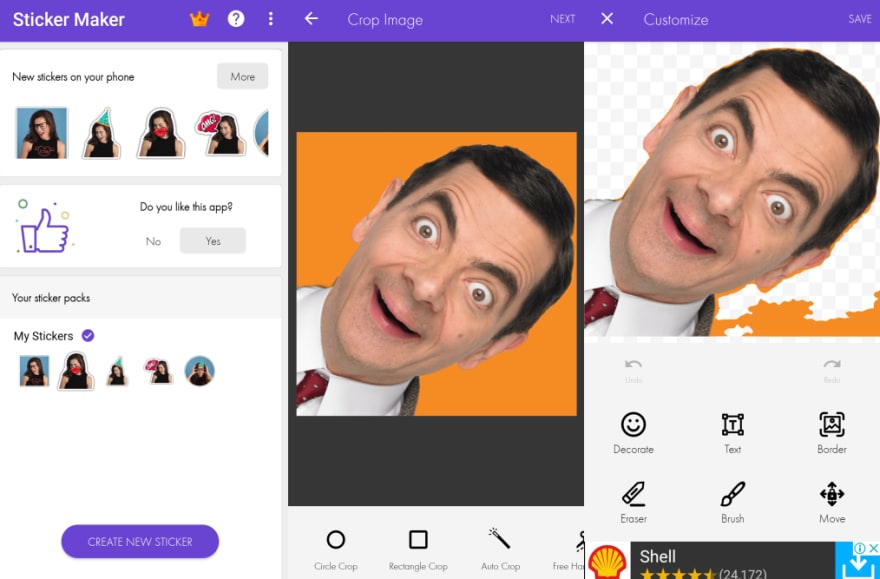
Task: Click the Redo arrow
Action: tap(832, 370)
